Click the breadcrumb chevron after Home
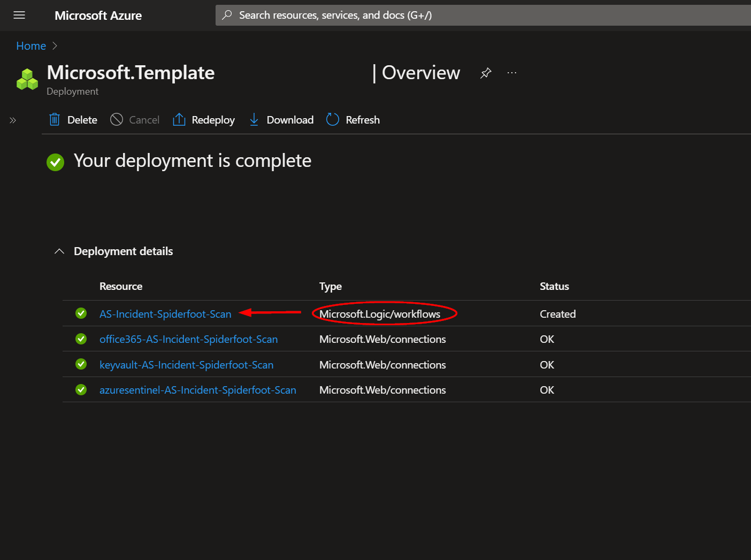This screenshot has width=751, height=560. tap(55, 46)
